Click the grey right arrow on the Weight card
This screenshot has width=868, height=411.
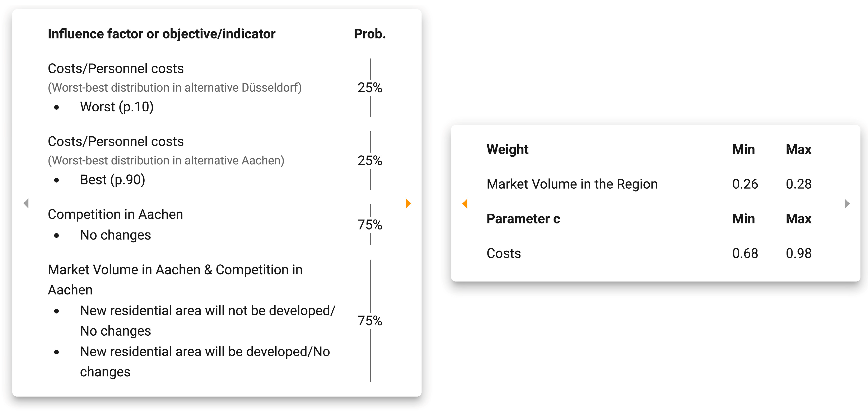coord(847,203)
